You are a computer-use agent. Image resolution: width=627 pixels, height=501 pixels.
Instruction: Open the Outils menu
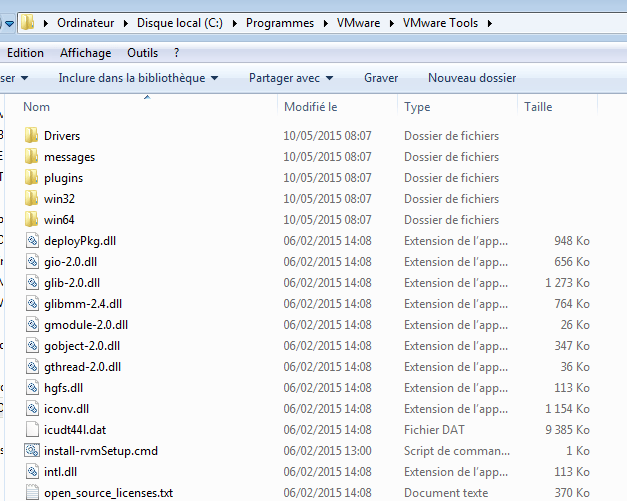pyautogui.click(x=142, y=52)
